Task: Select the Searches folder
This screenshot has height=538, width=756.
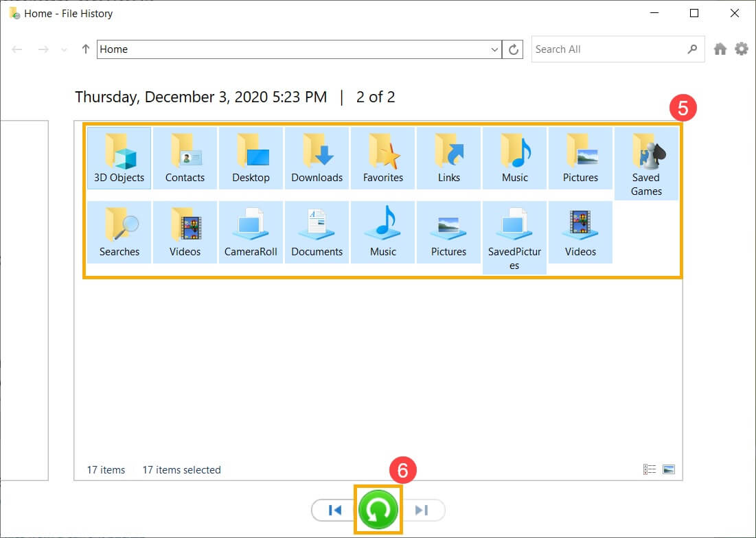Action: (x=119, y=231)
